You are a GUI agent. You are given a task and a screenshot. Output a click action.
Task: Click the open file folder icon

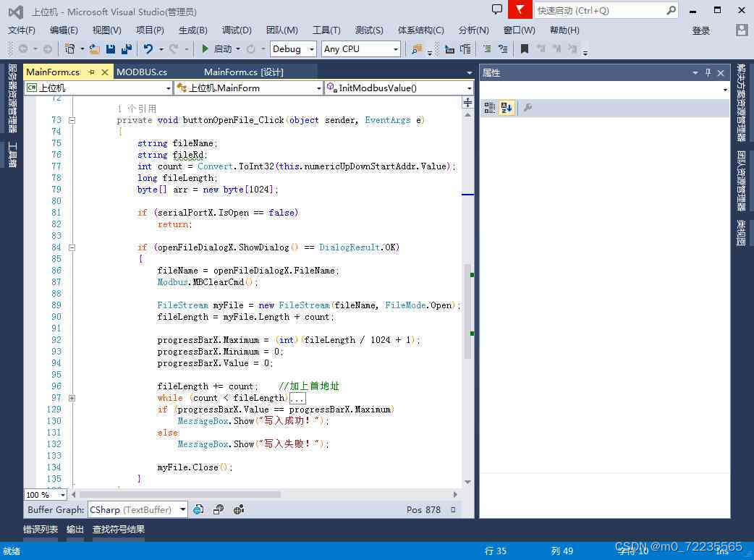[95, 48]
